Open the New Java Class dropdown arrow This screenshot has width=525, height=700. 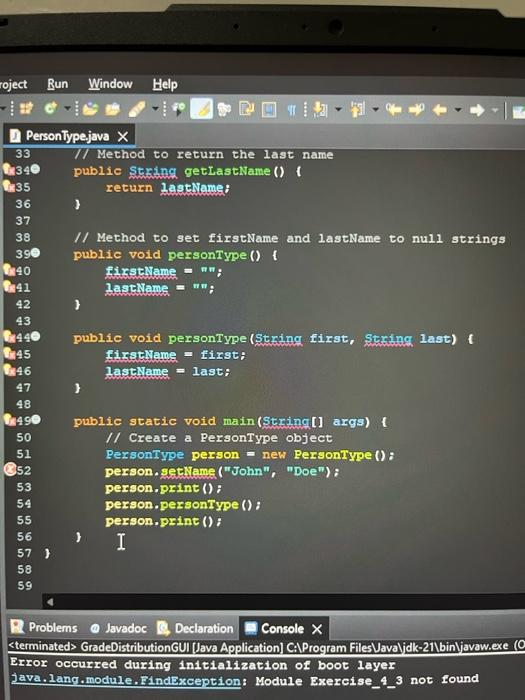[67, 108]
